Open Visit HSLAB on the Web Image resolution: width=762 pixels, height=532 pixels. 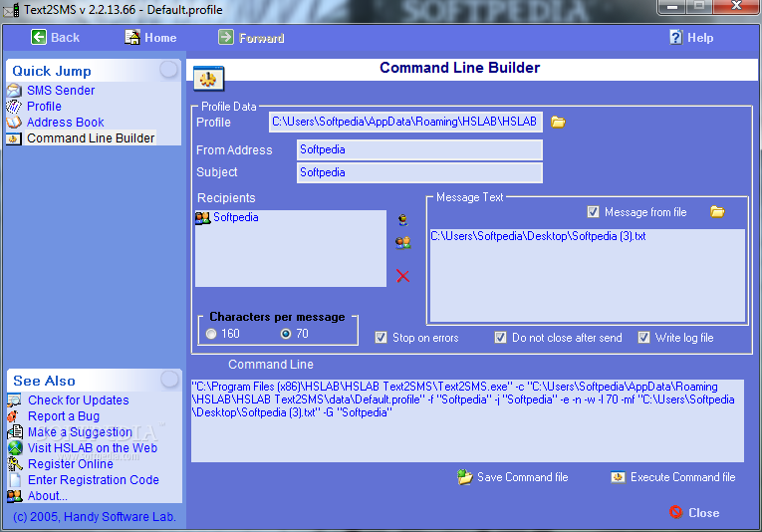pyautogui.click(x=93, y=448)
